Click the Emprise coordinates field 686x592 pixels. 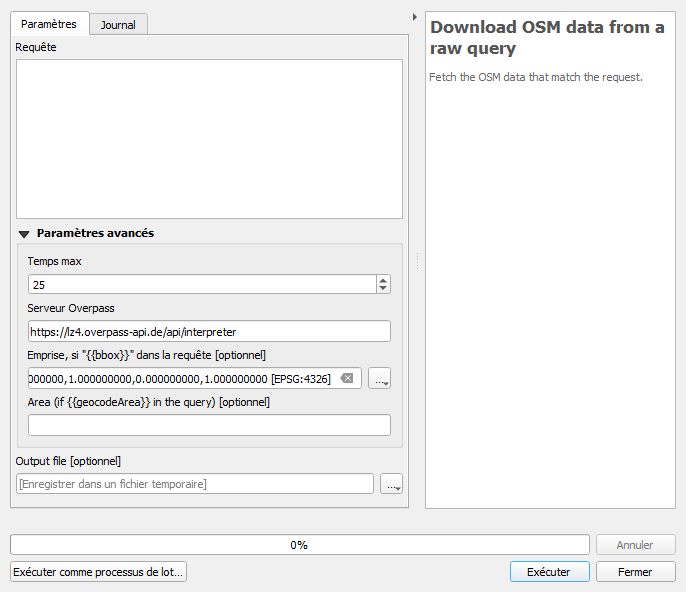coord(180,378)
